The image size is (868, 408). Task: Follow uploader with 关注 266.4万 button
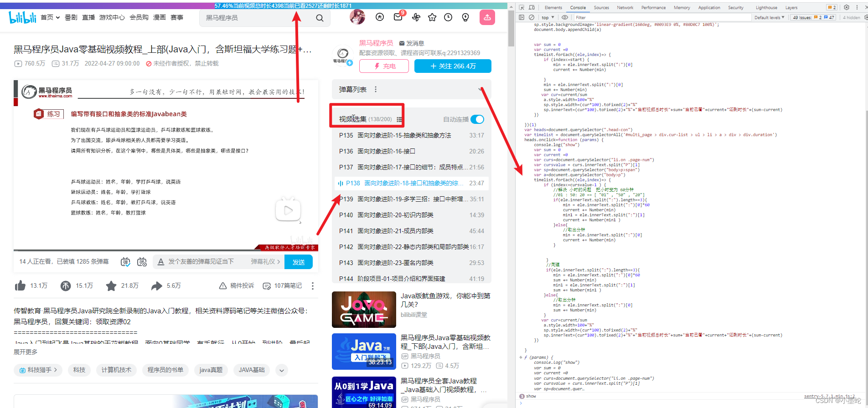[x=453, y=66]
